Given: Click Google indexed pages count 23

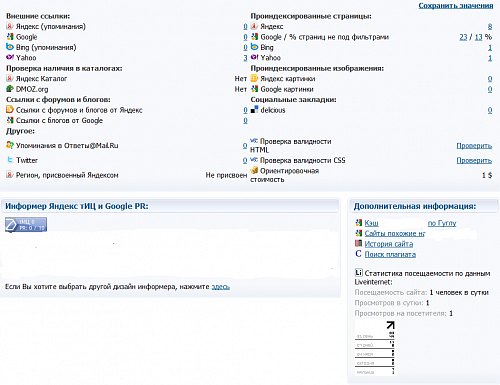Looking at the screenshot, I should click(463, 37).
